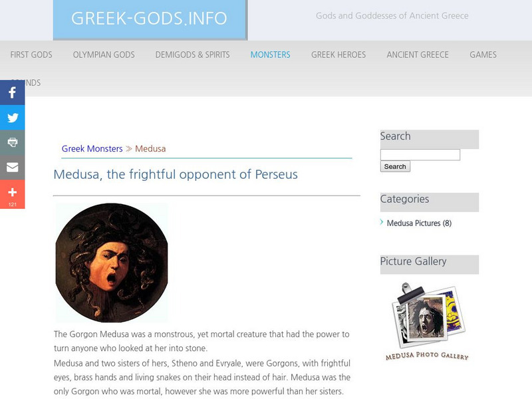The image size is (532, 399).
Task: Open the Greek Heroes menu item
Action: coord(338,55)
